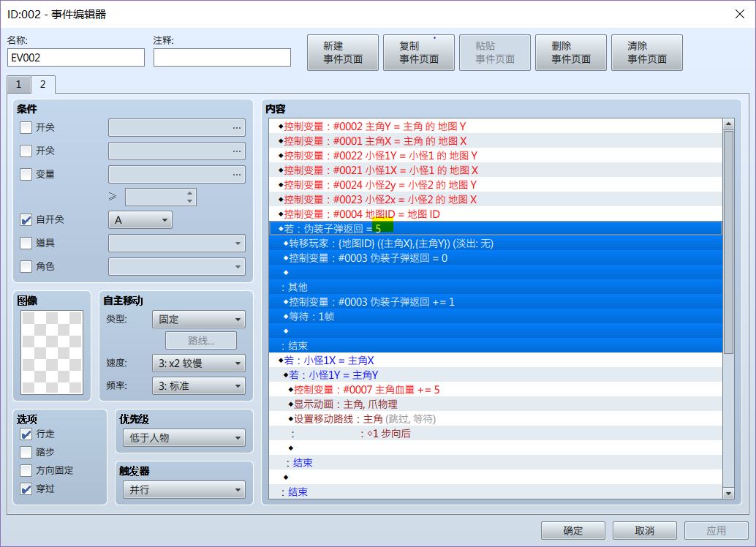The height and width of the screenshot is (547, 756).
Task: Select line '#0002 主角Y = 主角 的 地图 Y'
Action: pos(496,127)
